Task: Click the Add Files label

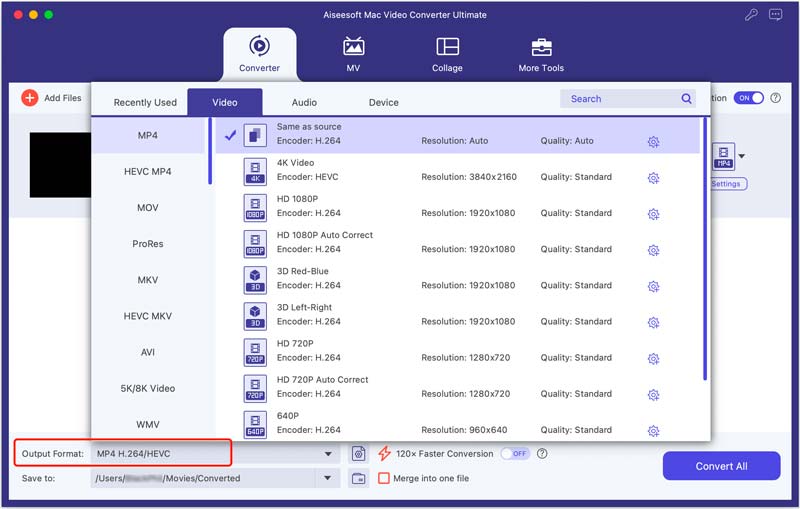Action: (63, 98)
